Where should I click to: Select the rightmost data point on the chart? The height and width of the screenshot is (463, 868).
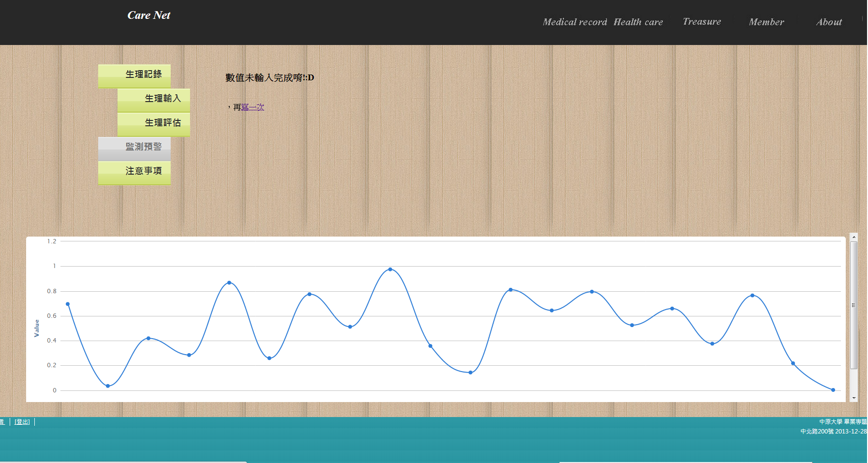(833, 390)
